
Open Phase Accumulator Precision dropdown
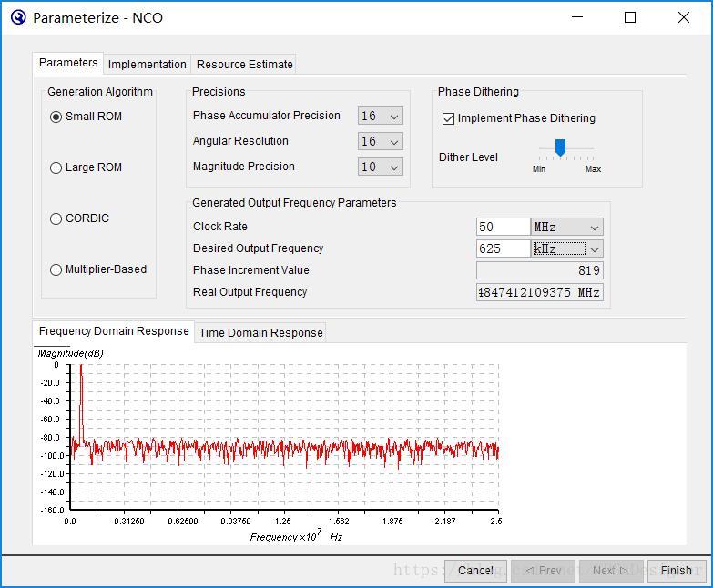tap(380, 116)
